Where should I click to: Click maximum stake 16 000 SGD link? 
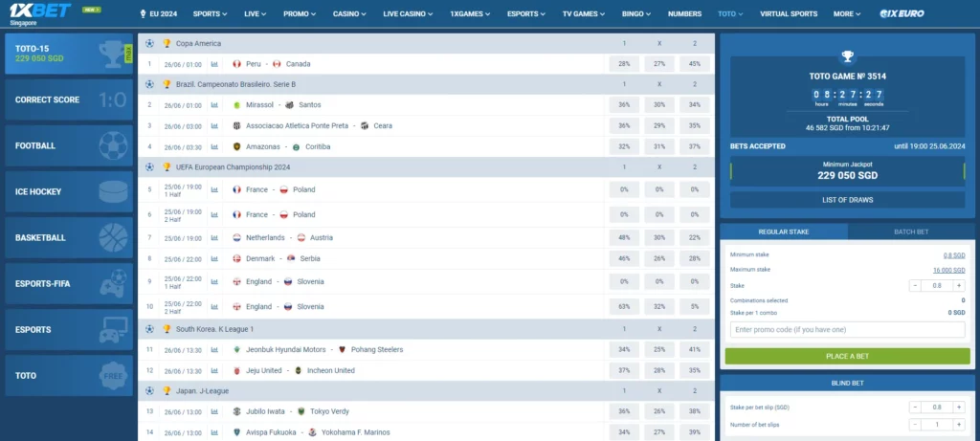[948, 270]
